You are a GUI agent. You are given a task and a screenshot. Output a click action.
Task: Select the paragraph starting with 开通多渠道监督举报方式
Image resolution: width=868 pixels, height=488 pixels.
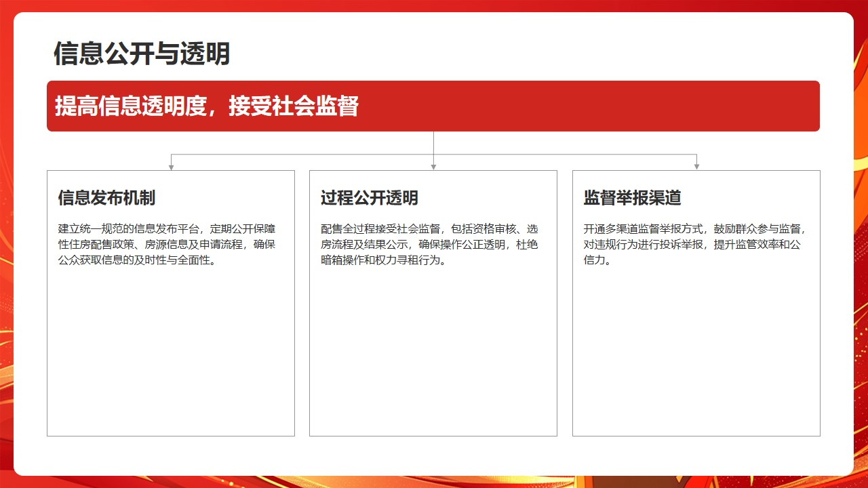pos(692,244)
